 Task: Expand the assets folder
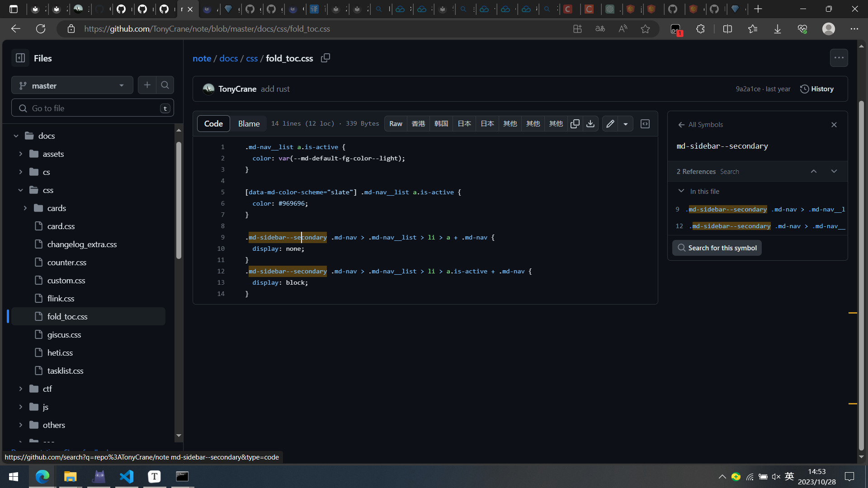pos(21,154)
